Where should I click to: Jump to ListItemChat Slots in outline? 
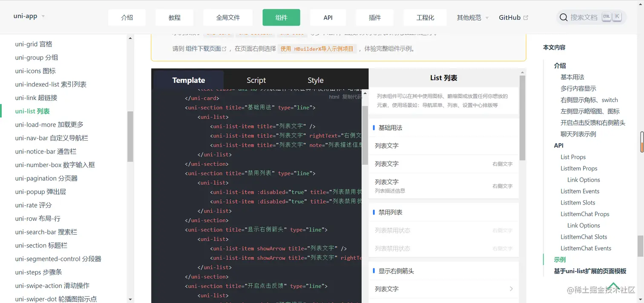584,237
